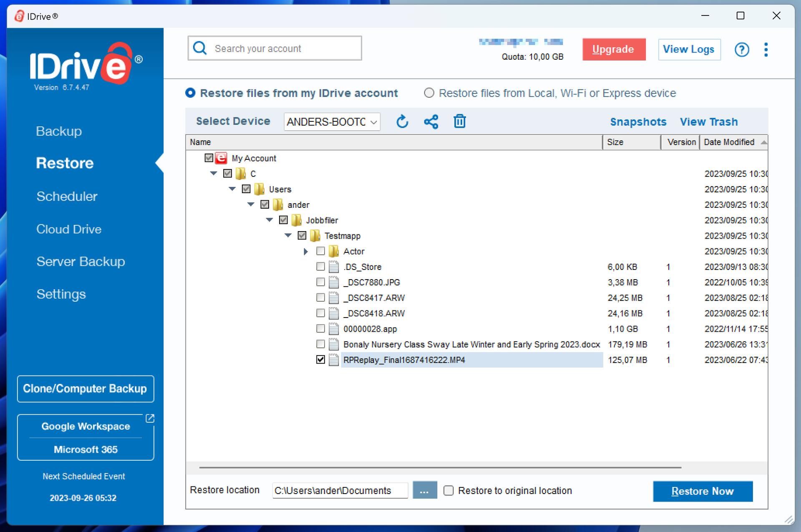Click the My Account IDrive icon
The width and height of the screenshot is (801, 532).
[x=221, y=158]
